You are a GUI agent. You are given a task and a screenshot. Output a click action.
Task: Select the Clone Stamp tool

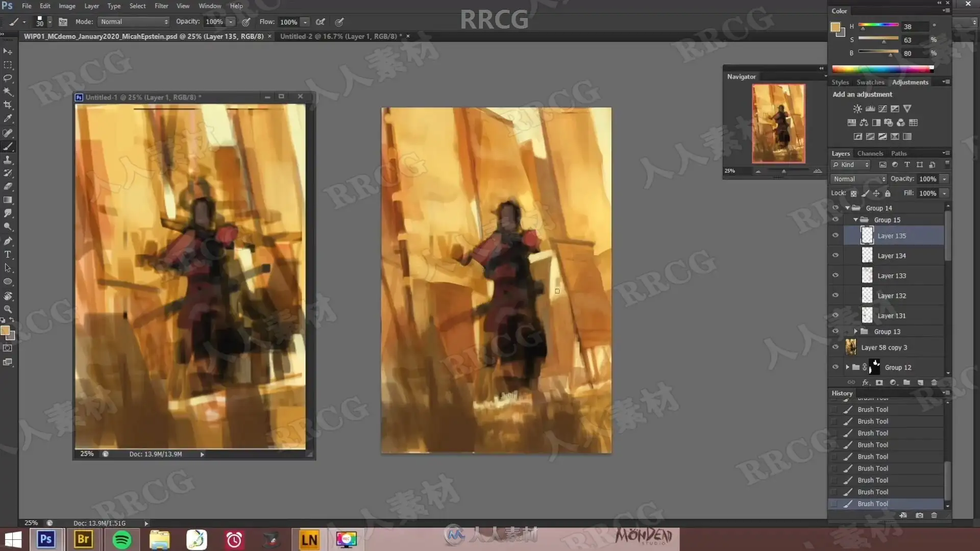coord(8,160)
